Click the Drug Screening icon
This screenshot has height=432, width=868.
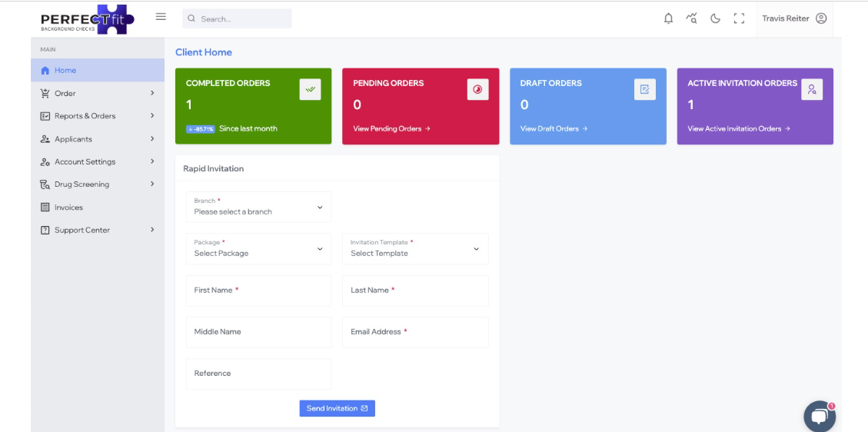[x=45, y=184]
